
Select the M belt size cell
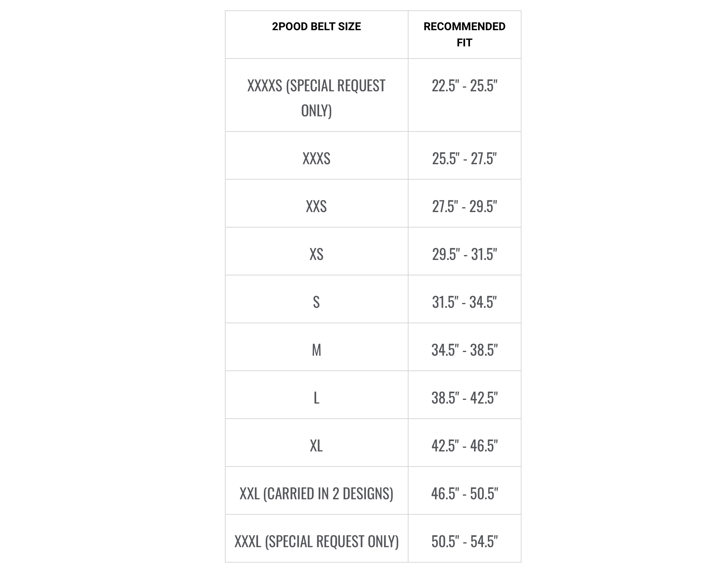tap(317, 347)
